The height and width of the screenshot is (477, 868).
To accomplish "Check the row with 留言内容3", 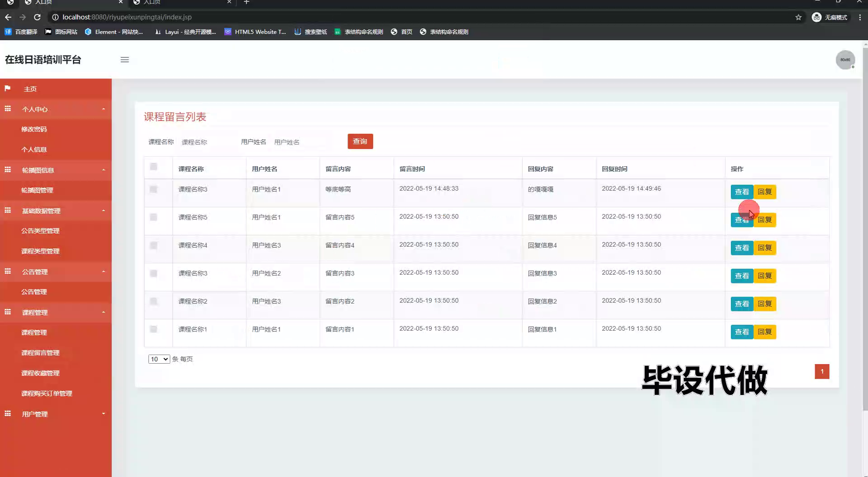I will 154,273.
